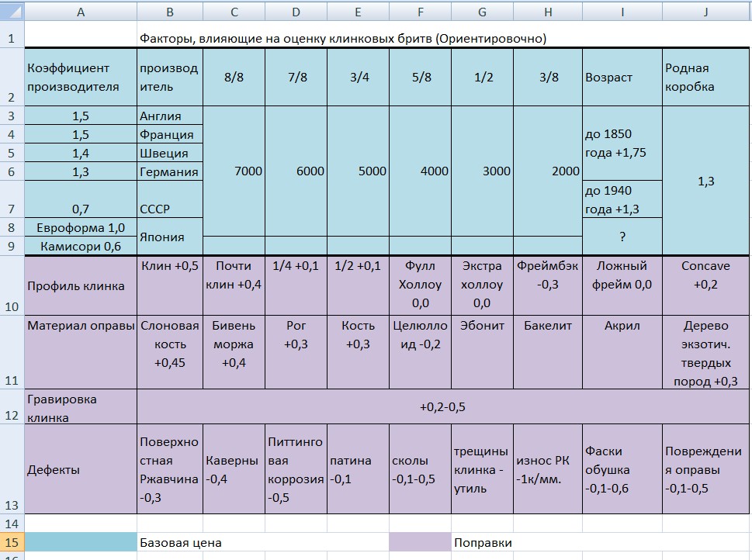Select row 12 header
This screenshot has width=752, height=560.
(12, 407)
